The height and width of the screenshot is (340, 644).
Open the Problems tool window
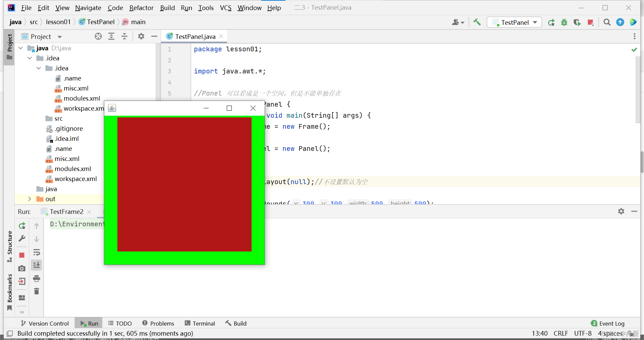158,324
